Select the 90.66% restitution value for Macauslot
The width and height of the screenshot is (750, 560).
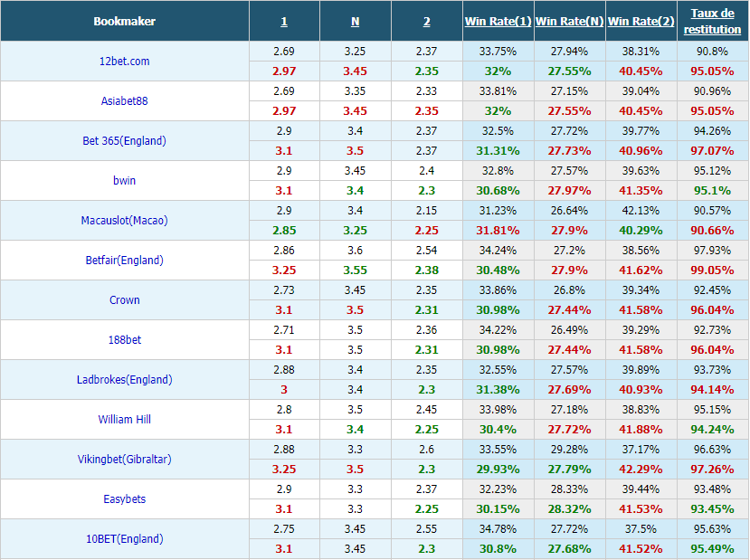point(712,231)
